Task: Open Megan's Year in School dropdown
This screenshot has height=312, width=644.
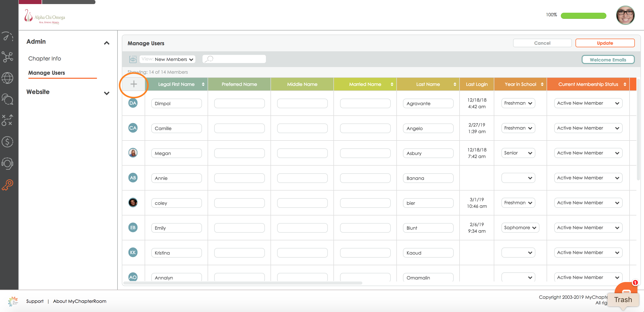Action: 518,153
